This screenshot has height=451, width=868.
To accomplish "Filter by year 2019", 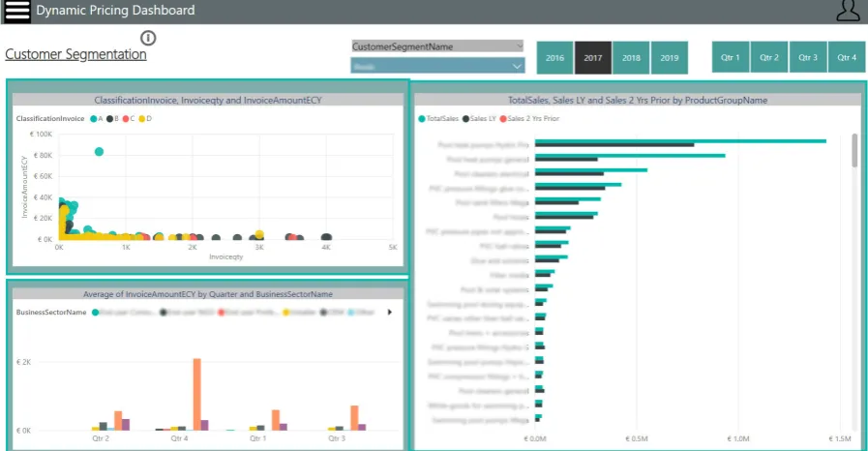I will pyautogui.click(x=670, y=57).
